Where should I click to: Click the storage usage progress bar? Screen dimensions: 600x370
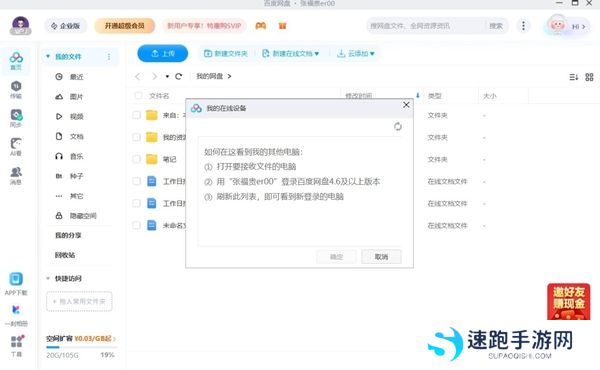point(82,347)
